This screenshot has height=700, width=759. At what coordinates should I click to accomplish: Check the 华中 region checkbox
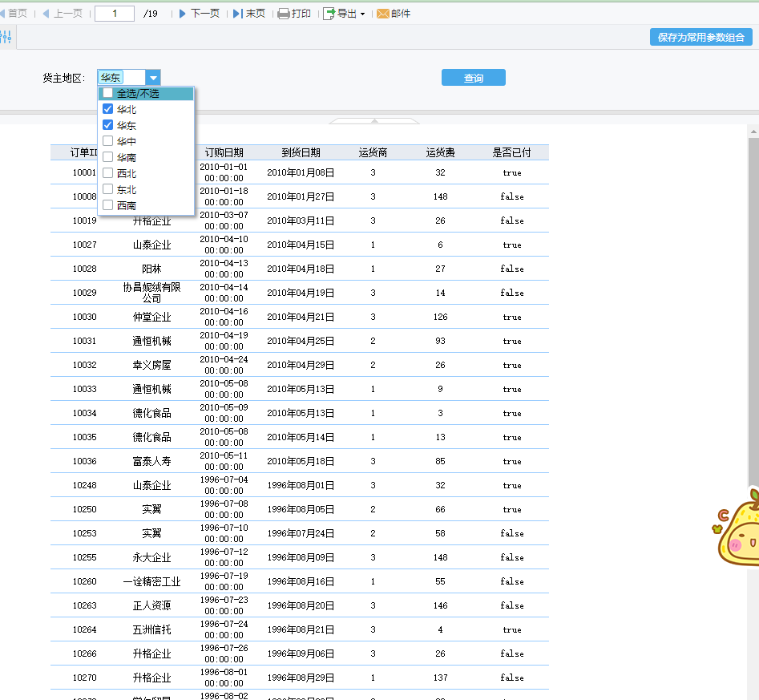click(x=108, y=141)
